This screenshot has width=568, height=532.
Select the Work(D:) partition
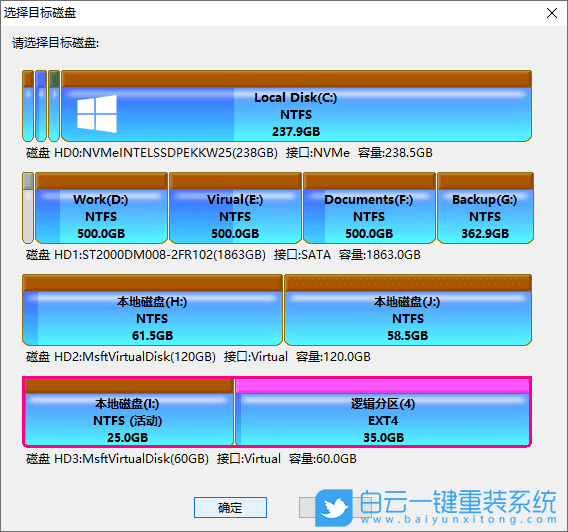point(101,208)
